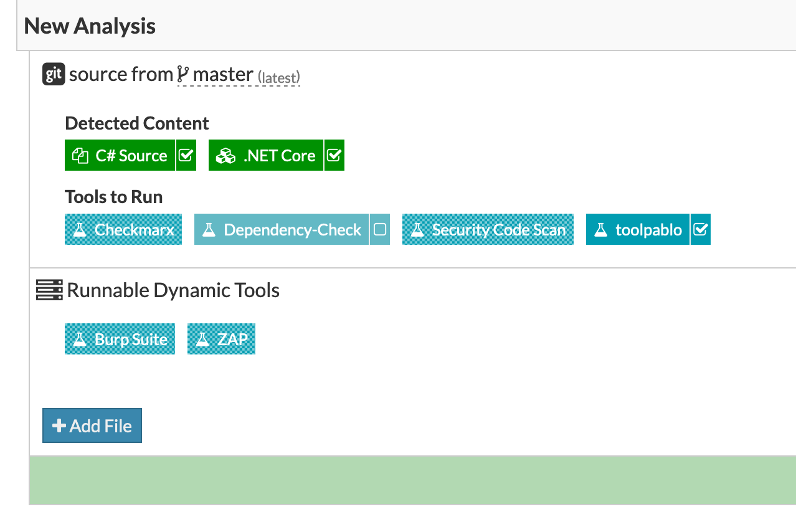Uncheck the toolpablo checkbox
The image size is (796, 532).
[701, 229]
